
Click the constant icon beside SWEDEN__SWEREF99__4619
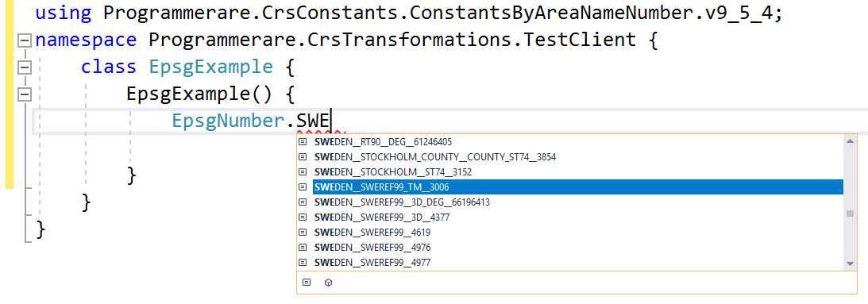[303, 232]
